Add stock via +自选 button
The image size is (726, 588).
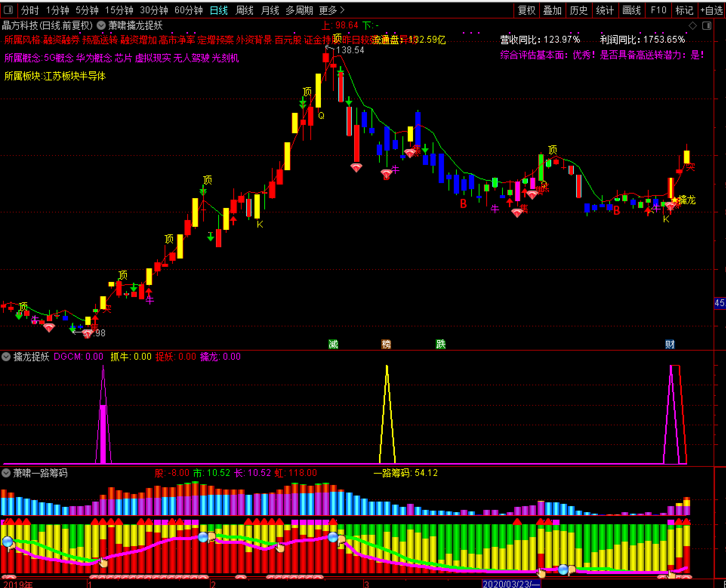click(712, 10)
